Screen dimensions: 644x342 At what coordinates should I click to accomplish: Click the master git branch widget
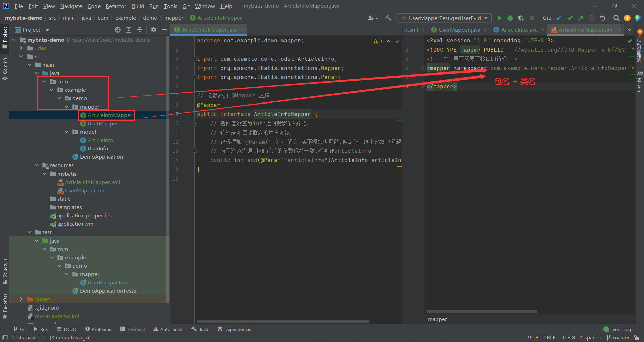(x=618, y=338)
